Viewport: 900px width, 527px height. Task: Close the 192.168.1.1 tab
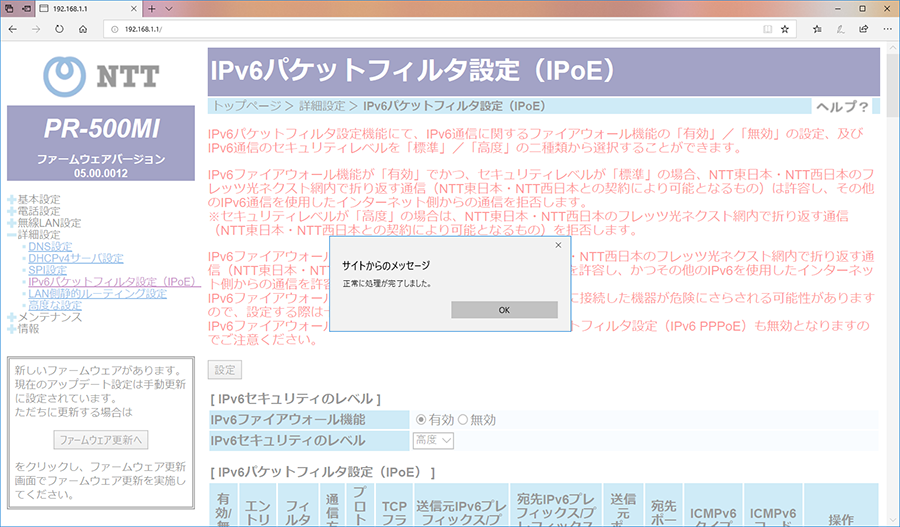coord(133,9)
